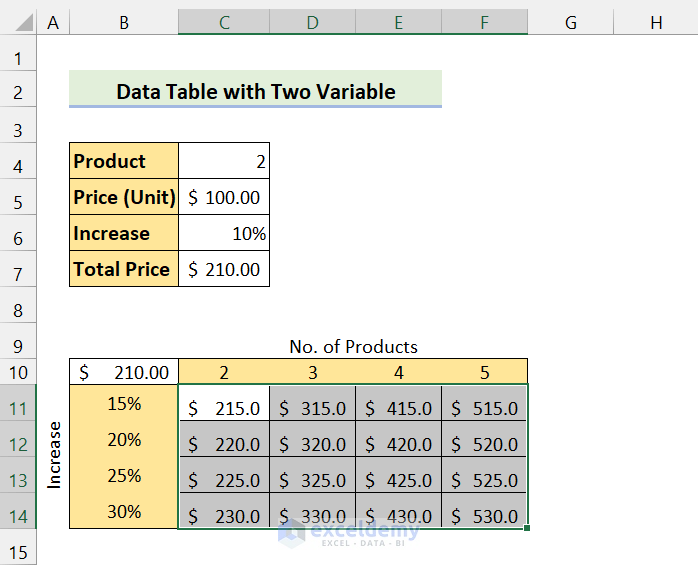Click the fill handle at selection corner
This screenshot has width=698, height=565.
pyautogui.click(x=526, y=528)
